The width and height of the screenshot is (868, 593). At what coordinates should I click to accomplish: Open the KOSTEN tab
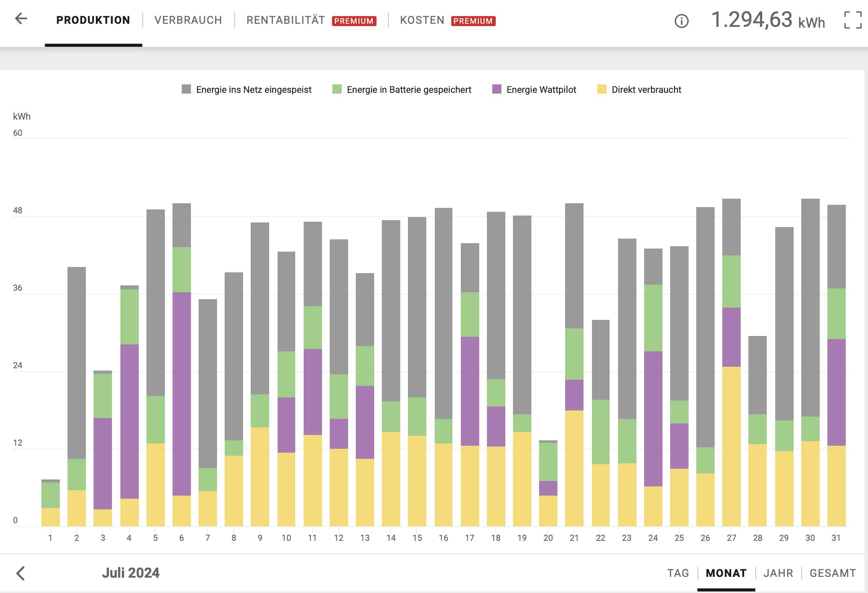click(422, 20)
